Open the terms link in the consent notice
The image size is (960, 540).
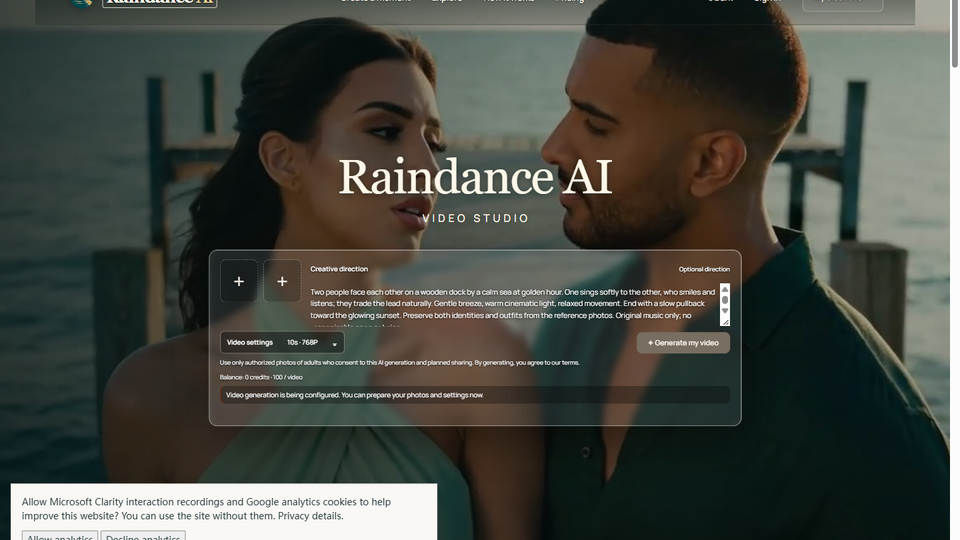click(570, 362)
